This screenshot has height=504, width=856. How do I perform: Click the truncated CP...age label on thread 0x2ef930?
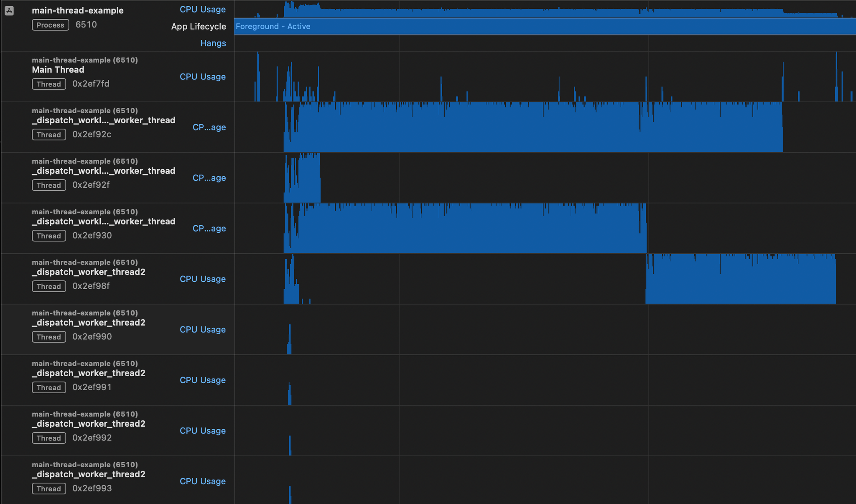209,228
